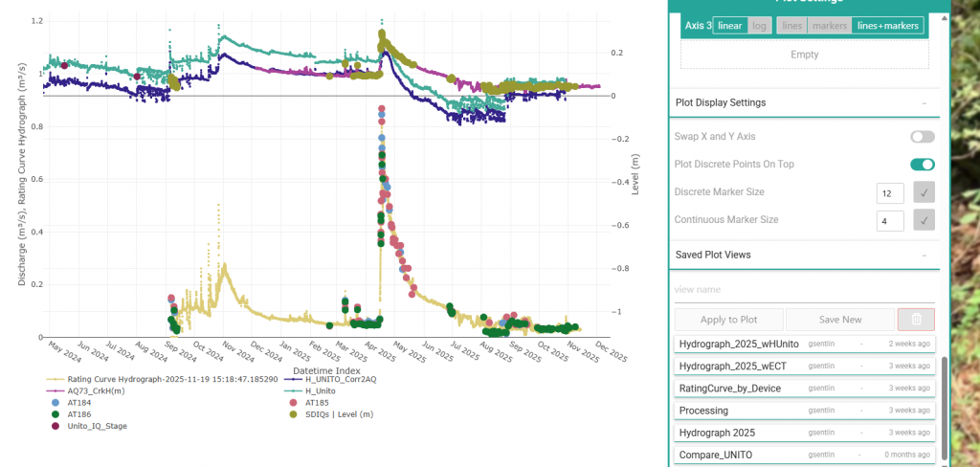
Task: Click Save New button
Action: click(837, 320)
